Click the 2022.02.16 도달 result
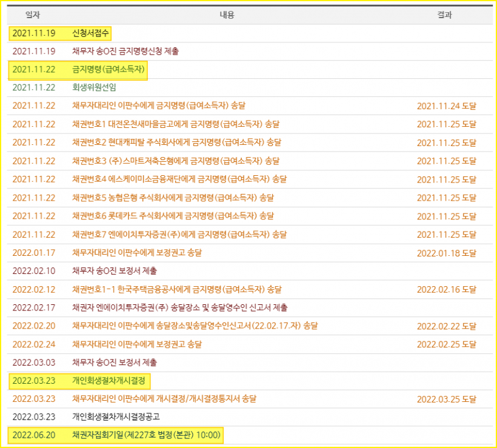Screen dimensions: 497x448 pos(447,289)
